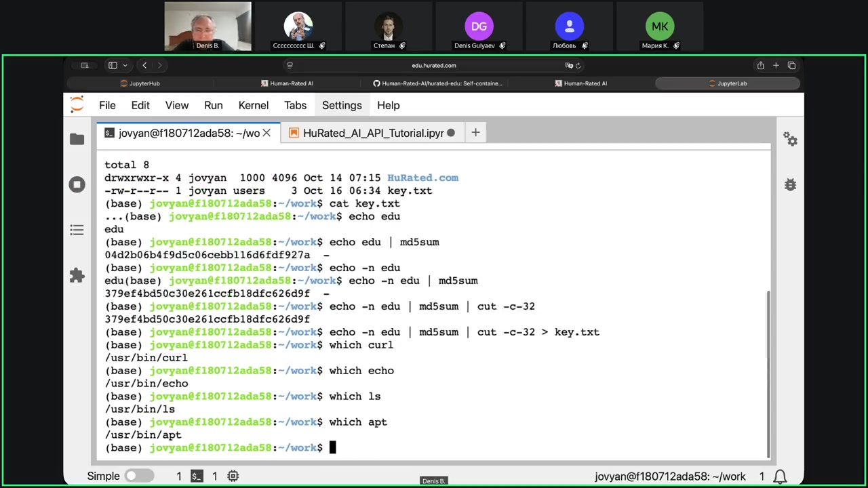This screenshot has height=488, width=868.
Task: Show the table of contents panel
Action: [77, 230]
